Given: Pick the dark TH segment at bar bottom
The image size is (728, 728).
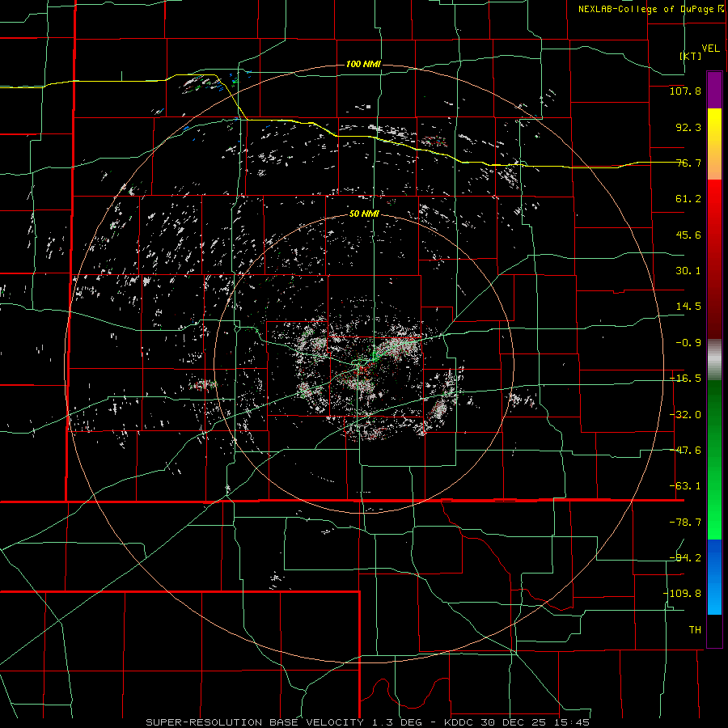Looking at the screenshot, I should pyautogui.click(x=714, y=631).
